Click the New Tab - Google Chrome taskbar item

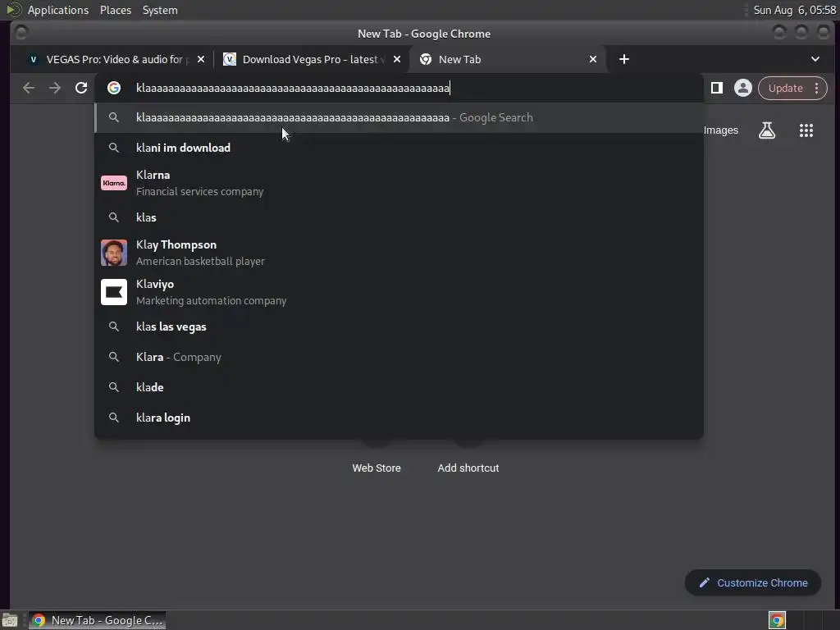pos(98,620)
